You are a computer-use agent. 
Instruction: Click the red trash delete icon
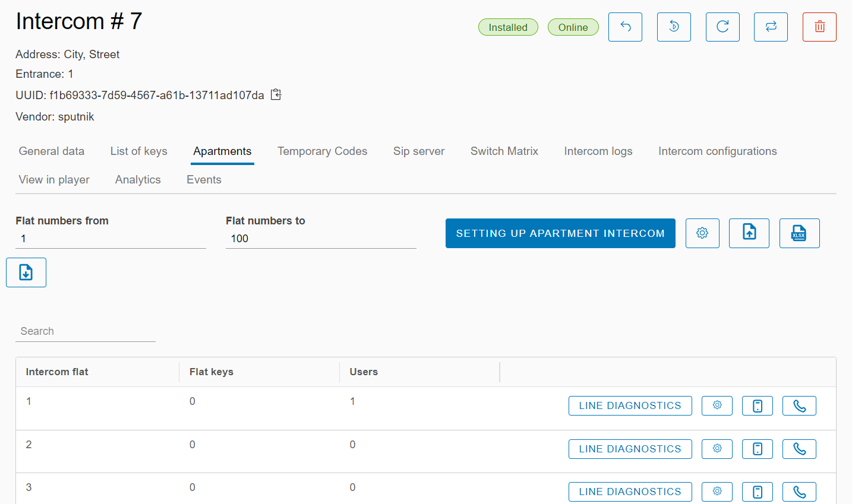pyautogui.click(x=819, y=27)
